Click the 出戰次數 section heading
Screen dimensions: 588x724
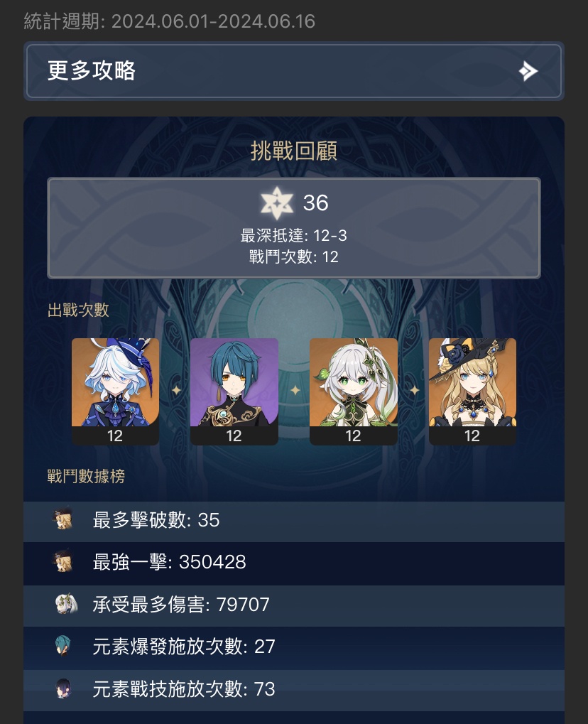(78, 310)
